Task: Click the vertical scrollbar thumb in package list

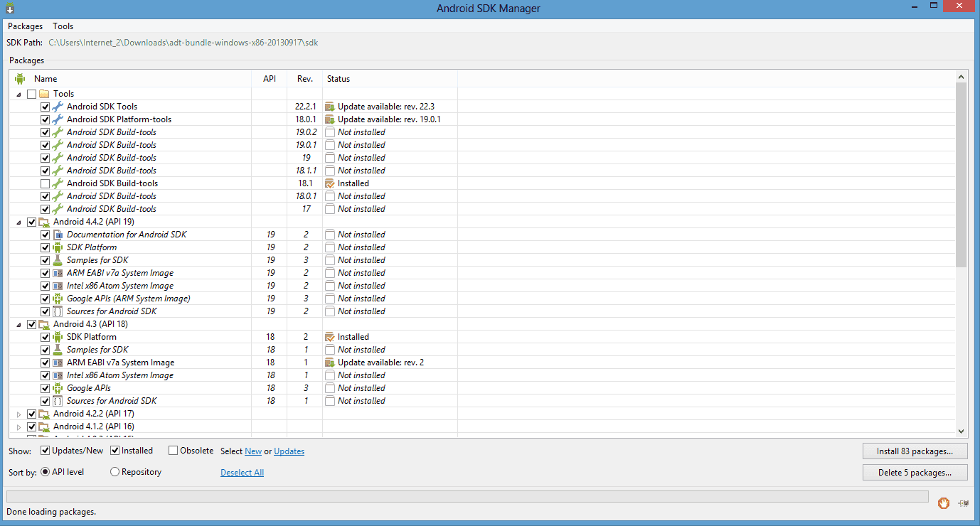Action: click(x=961, y=174)
